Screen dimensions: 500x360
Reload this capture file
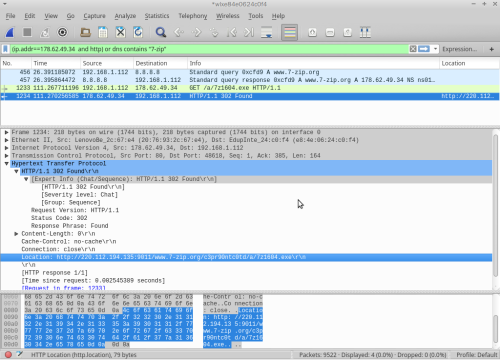138,32
